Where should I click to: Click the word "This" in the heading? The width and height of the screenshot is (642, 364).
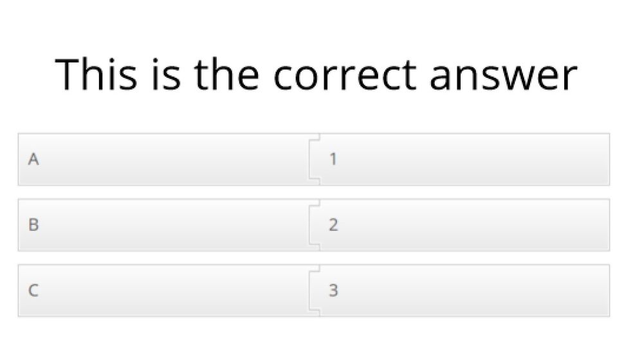(96, 73)
